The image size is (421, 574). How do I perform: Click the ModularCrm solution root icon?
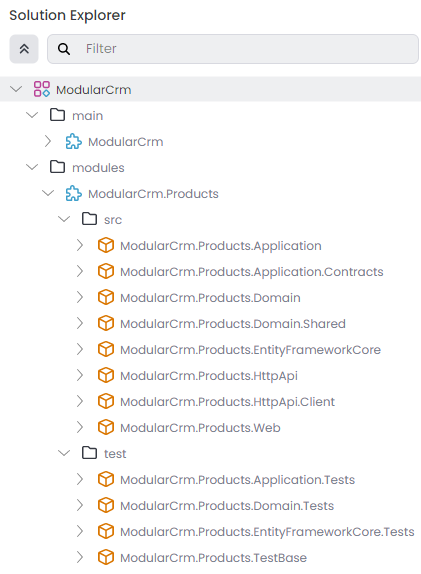42,89
